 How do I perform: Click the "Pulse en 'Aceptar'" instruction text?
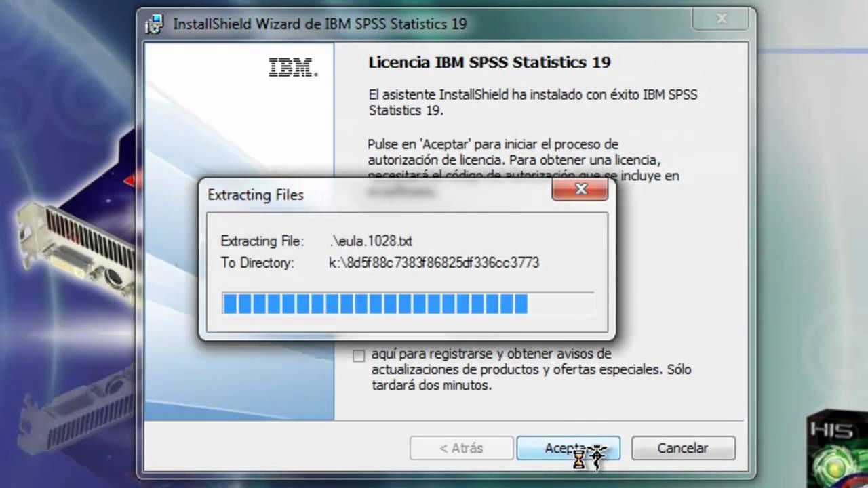pos(524,161)
